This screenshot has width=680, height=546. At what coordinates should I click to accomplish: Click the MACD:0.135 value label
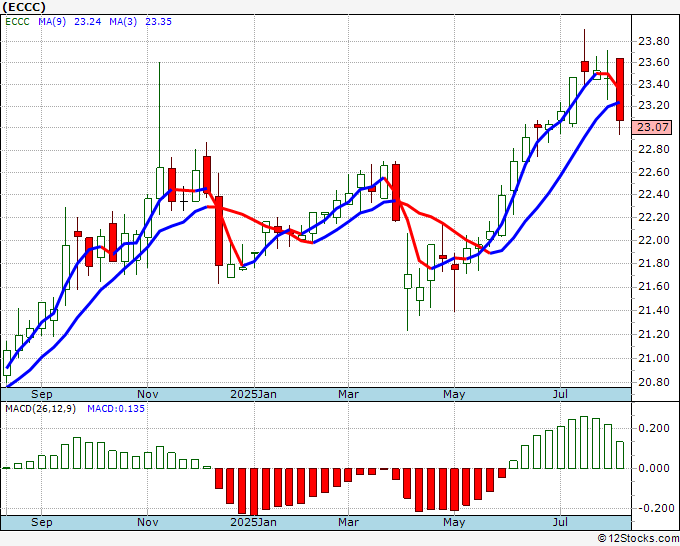tap(116, 409)
